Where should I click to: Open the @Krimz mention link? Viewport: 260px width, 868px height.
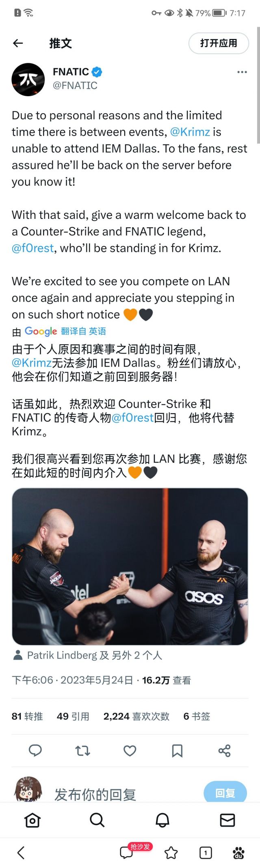(x=190, y=132)
